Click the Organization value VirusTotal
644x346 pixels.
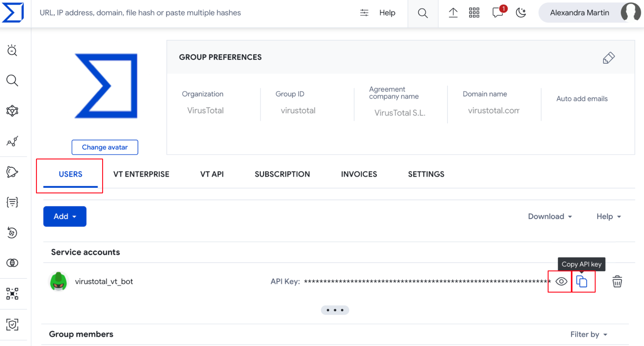coord(205,111)
